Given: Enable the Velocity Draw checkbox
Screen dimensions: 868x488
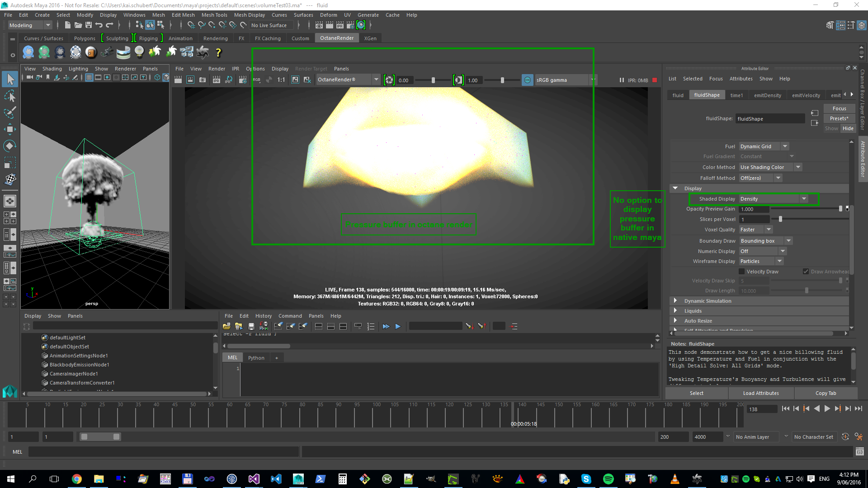Looking at the screenshot, I should coord(742,272).
